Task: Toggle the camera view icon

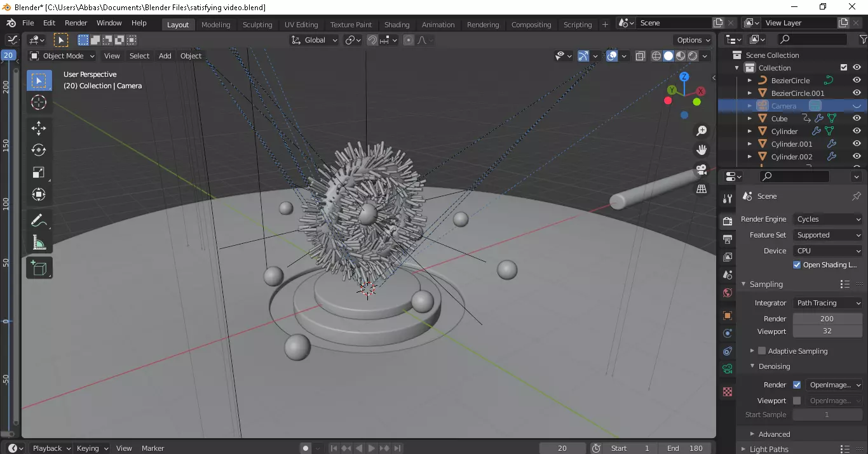Action: [x=702, y=170]
